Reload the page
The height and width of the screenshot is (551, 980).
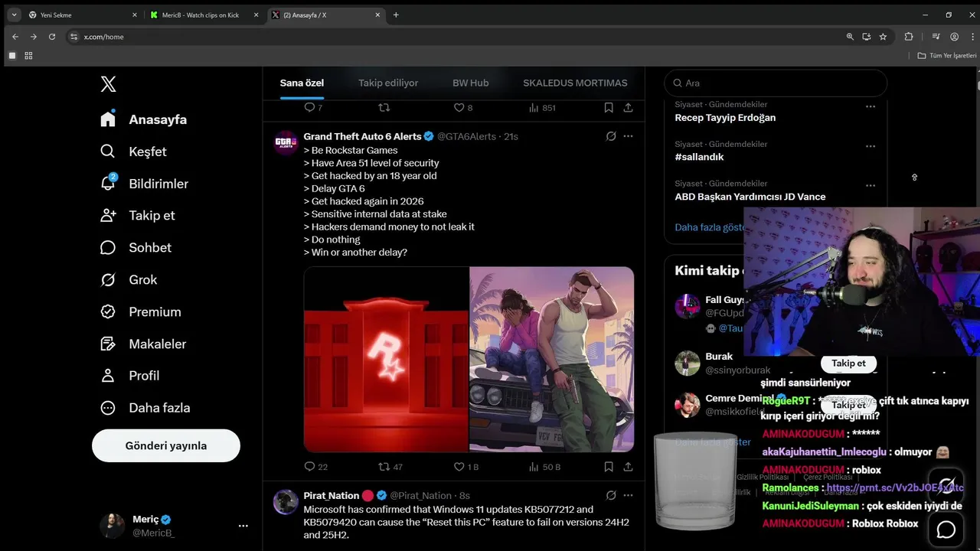click(52, 37)
